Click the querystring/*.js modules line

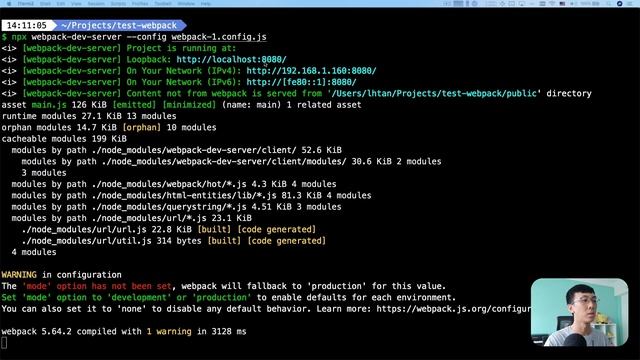(176, 207)
